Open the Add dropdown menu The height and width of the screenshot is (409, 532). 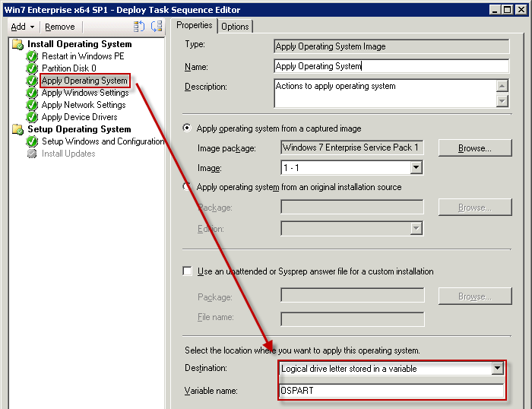[x=23, y=27]
